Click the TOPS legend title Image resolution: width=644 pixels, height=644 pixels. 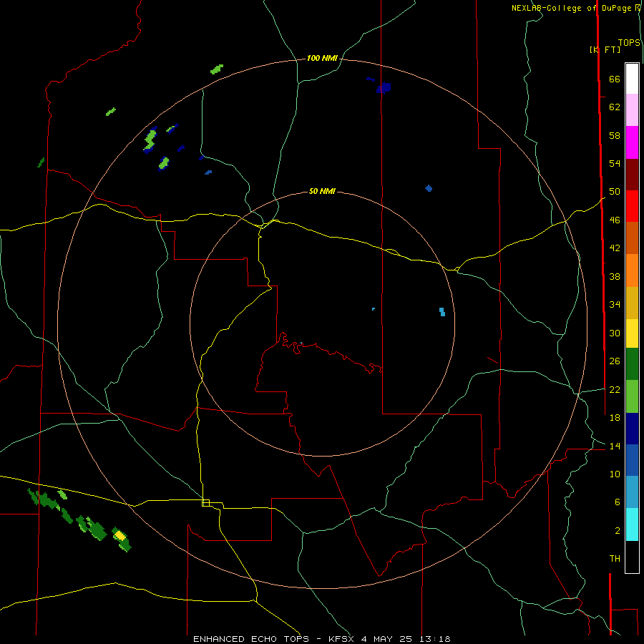click(x=629, y=43)
